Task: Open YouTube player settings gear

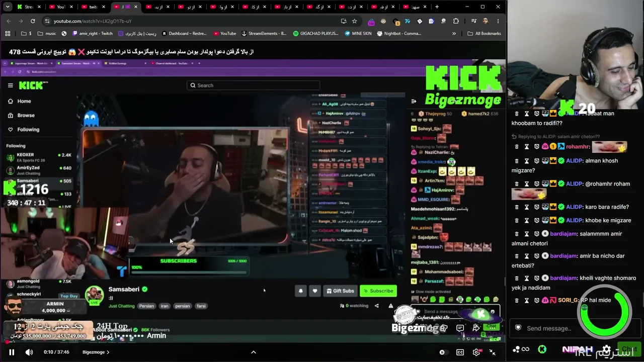Action: [476, 352]
